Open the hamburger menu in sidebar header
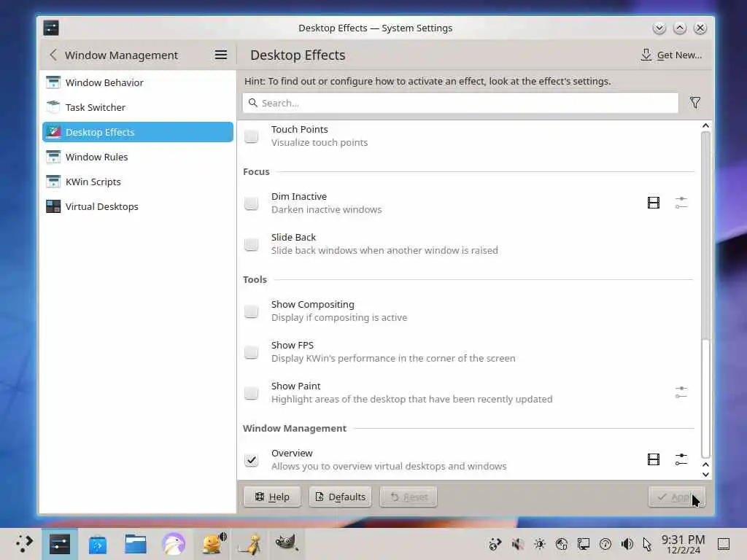This screenshot has width=747, height=560. pyautogui.click(x=220, y=55)
